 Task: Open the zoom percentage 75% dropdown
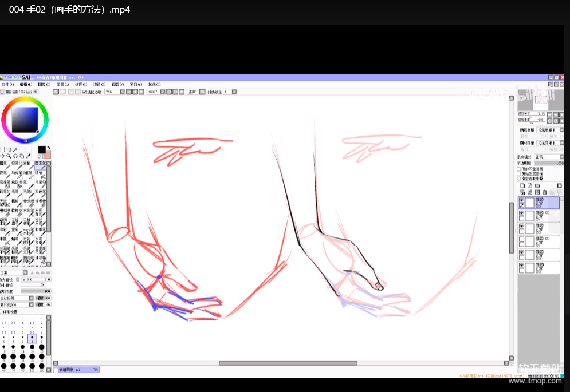pyautogui.click(x=122, y=92)
